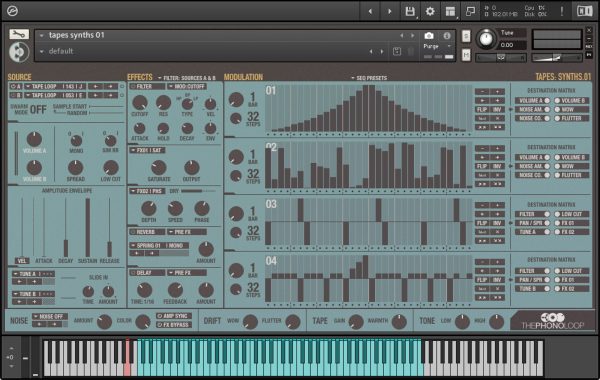Toggle source B power button

coord(16,95)
